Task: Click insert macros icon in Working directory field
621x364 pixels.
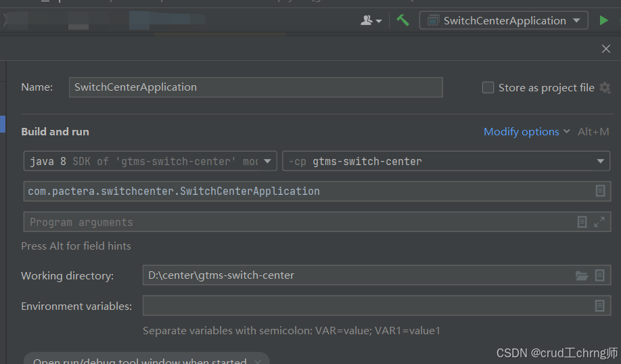Action: click(599, 275)
